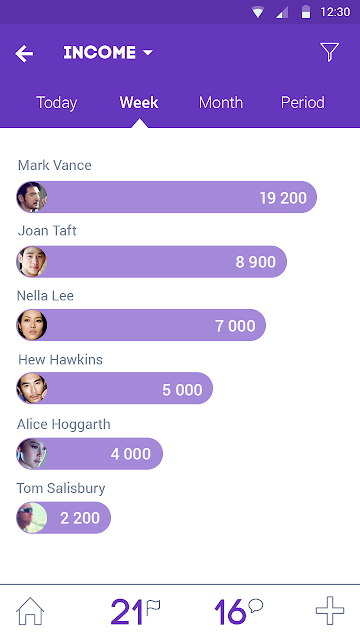Click Nella Lee's avatar photo
This screenshot has width=360, height=640.
coord(32,325)
